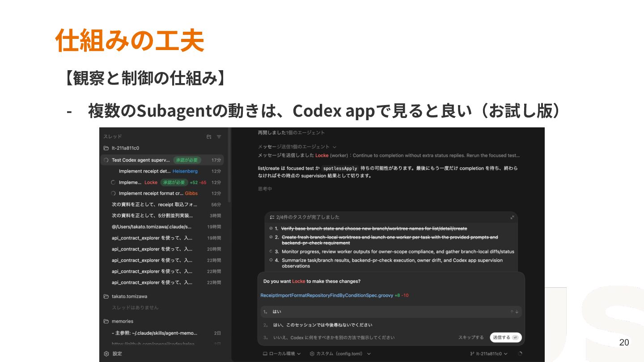Collapse the task panel with the shrink icon
Image resolution: width=644 pixels, height=362 pixels.
point(512,217)
